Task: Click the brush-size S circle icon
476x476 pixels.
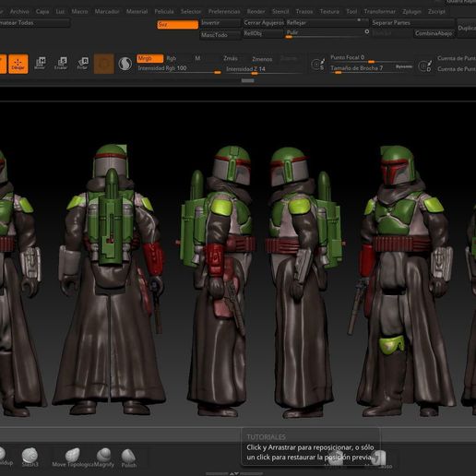Action: click(x=318, y=64)
